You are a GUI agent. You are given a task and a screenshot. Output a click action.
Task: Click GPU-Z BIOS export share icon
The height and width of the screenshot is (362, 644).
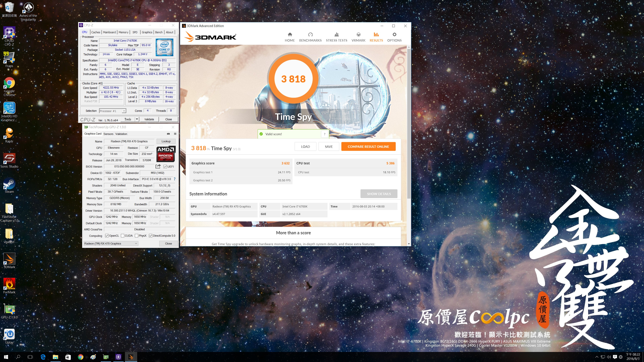158,166
